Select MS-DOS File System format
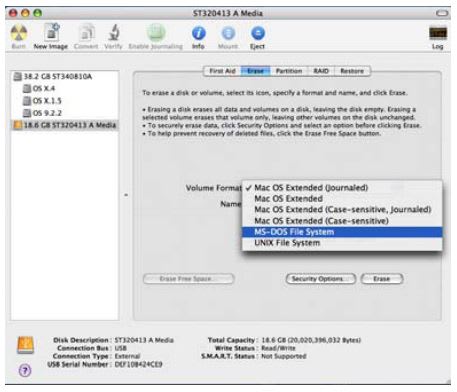This screenshot has width=457, height=392. click(342, 232)
